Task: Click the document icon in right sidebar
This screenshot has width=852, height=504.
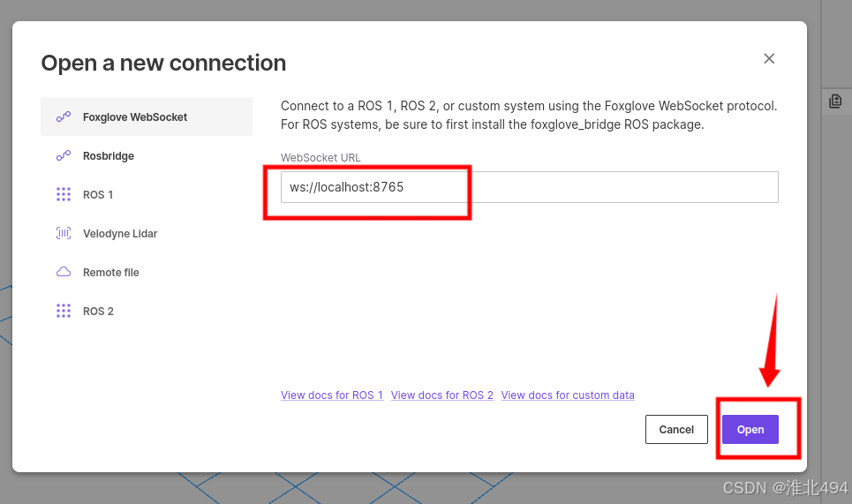Action: (x=836, y=101)
